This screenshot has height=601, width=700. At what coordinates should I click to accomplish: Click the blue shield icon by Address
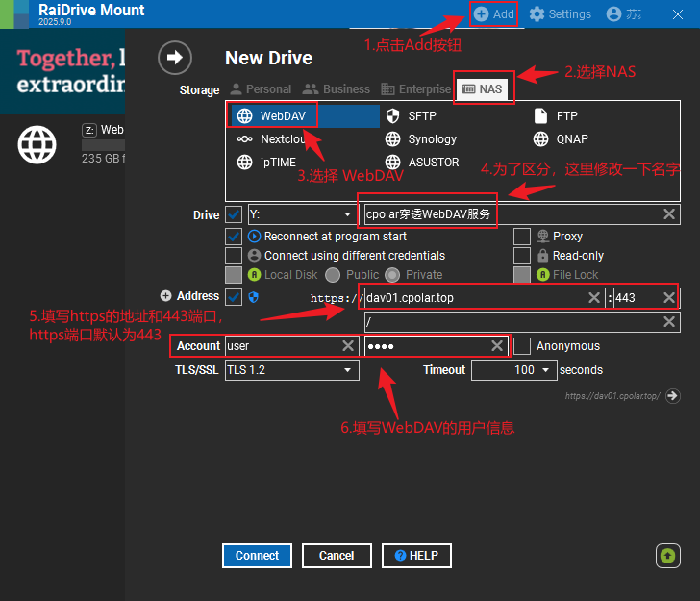tap(253, 297)
